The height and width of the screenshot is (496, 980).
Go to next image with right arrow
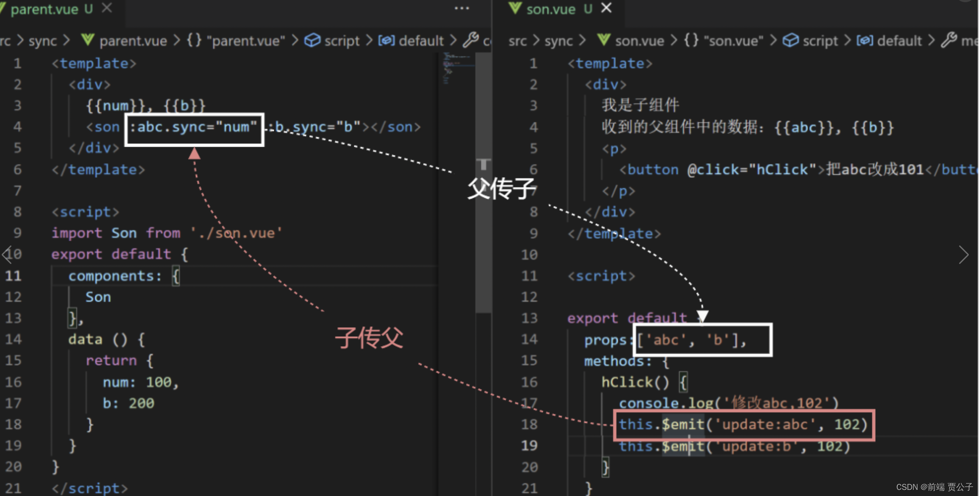click(x=963, y=254)
